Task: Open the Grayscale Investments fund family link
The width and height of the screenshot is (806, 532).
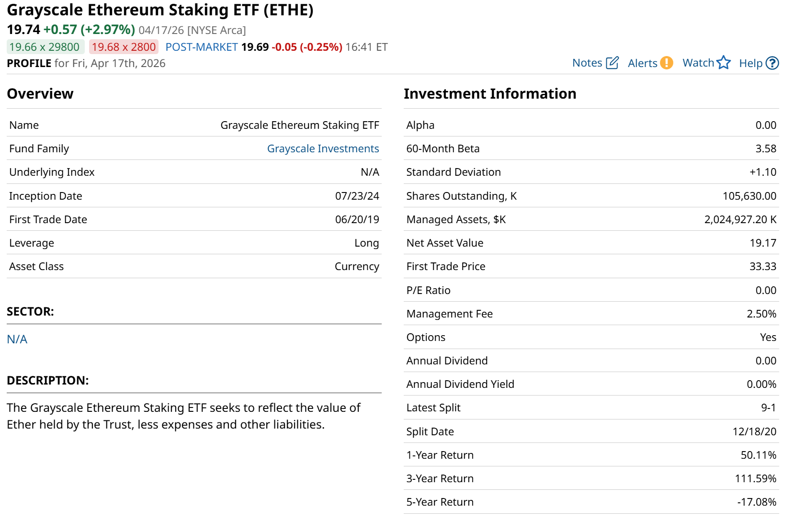Action: pos(323,149)
